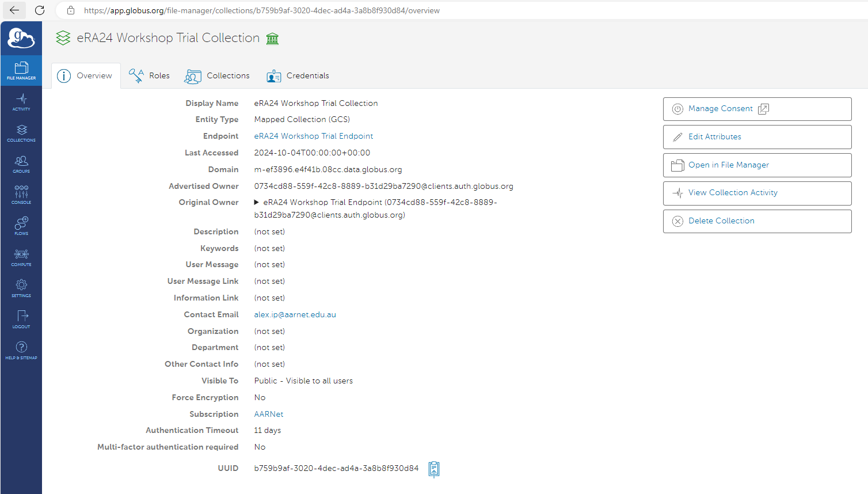The image size is (868, 494).
Task: Open Flows from the sidebar
Action: 21,226
